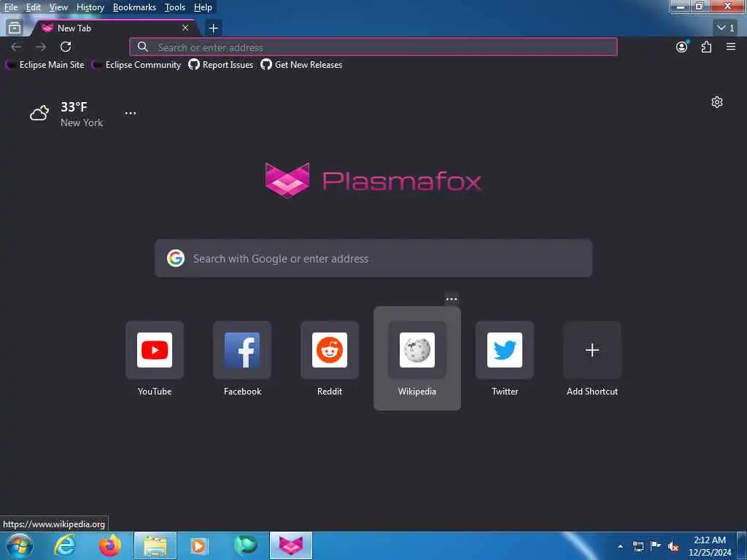Close the New Tab tab

click(185, 28)
